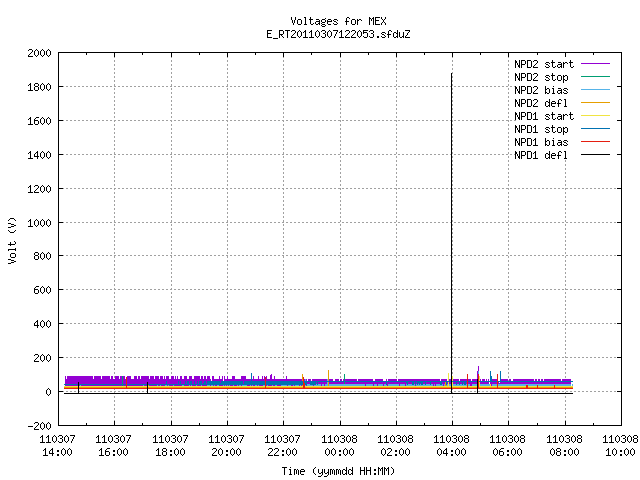The height and width of the screenshot is (480, 640).
Task: Click the light blue NPD2 bias legend line
Action: [595, 89]
